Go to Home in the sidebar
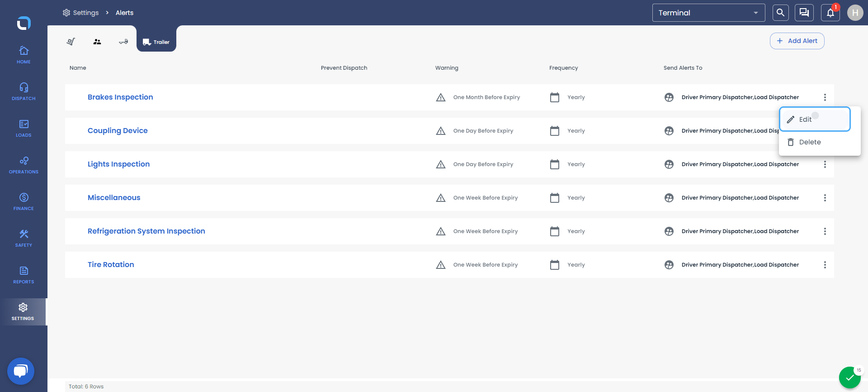Image resolution: width=868 pixels, height=392 pixels. tap(24, 55)
